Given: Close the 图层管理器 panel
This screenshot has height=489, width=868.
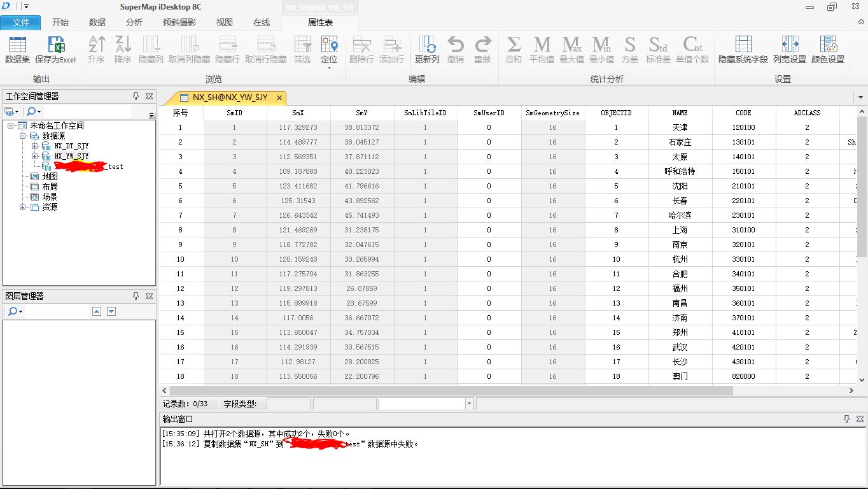Looking at the screenshot, I should (x=149, y=296).
